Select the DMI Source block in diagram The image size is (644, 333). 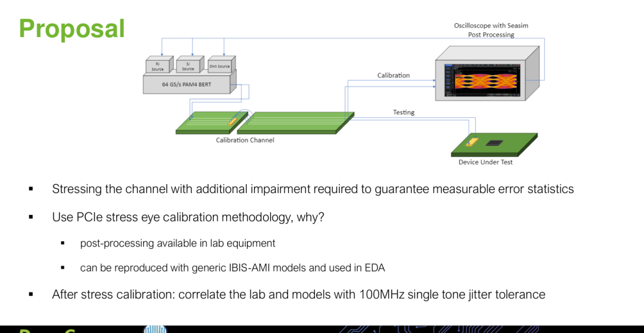(222, 65)
